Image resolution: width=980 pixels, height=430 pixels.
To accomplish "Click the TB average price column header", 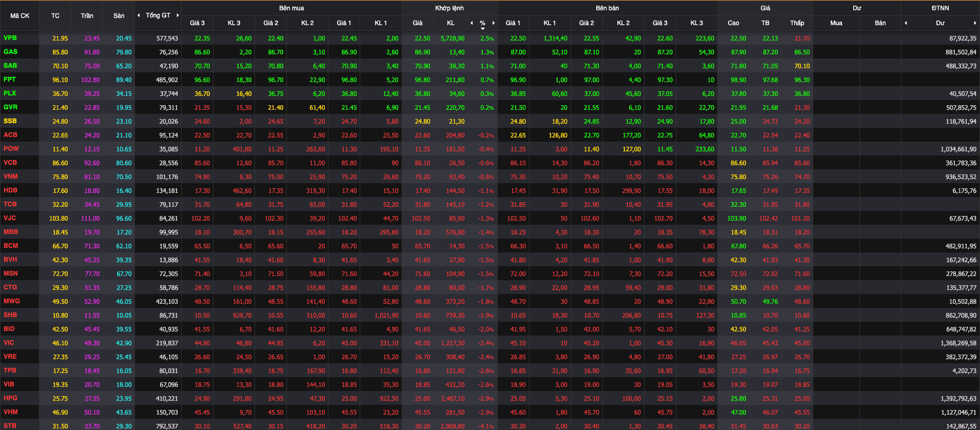I will click(x=766, y=23).
